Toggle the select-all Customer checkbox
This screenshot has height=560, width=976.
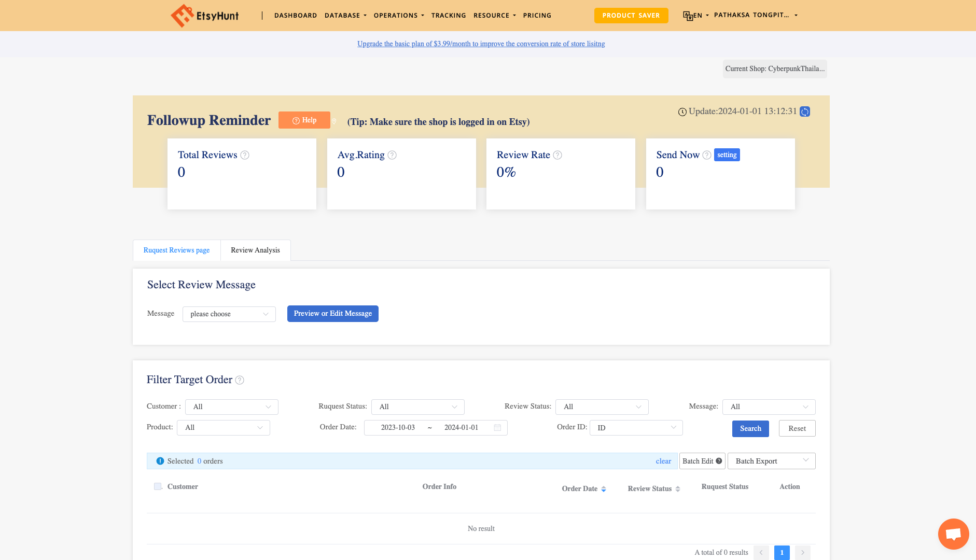pos(158,486)
